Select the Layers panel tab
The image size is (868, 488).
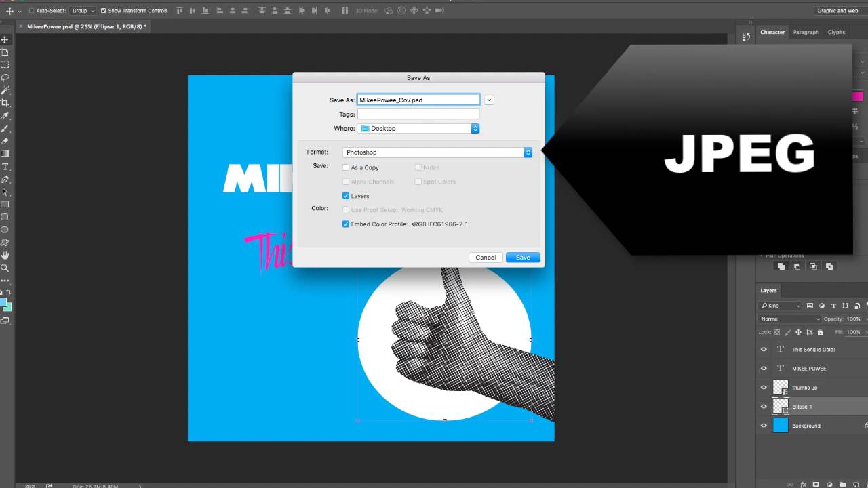768,290
